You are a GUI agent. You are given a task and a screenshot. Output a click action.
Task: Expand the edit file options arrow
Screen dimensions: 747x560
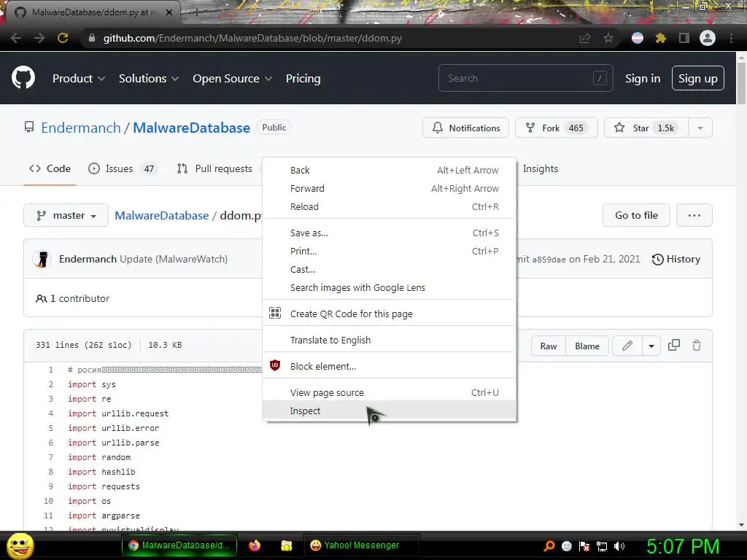point(651,346)
